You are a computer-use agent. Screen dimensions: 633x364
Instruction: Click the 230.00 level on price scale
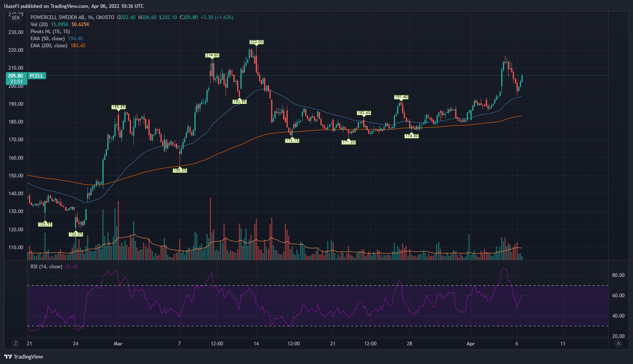pos(16,32)
